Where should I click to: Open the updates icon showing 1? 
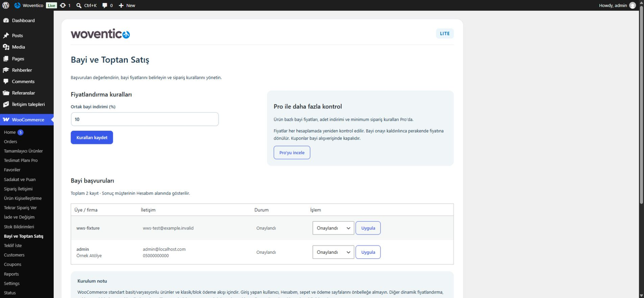tap(63, 6)
